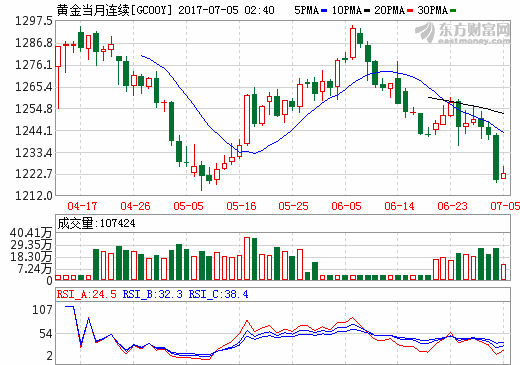Select the 06-14 date axis label

point(399,206)
